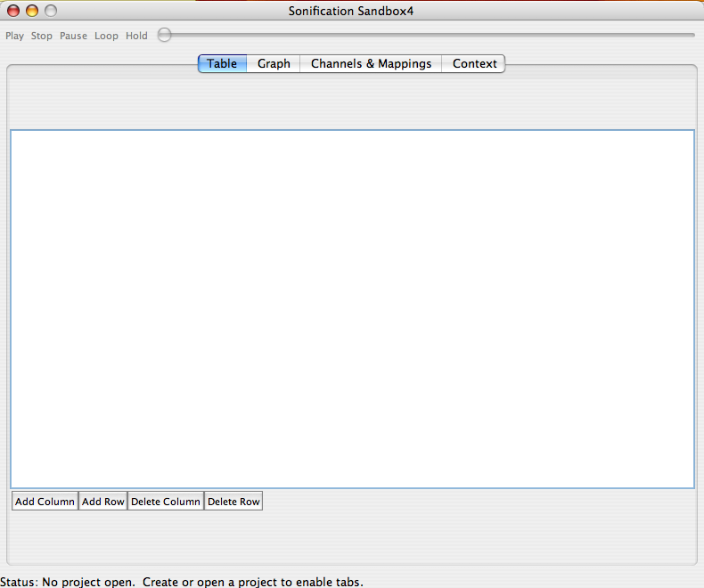Click the Add Column button
704x588 pixels.
point(45,502)
